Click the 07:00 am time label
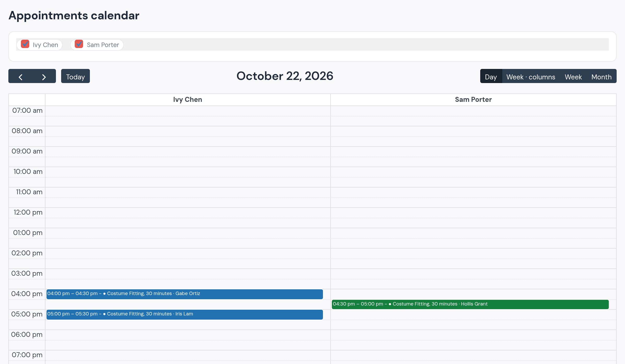 (x=27, y=110)
